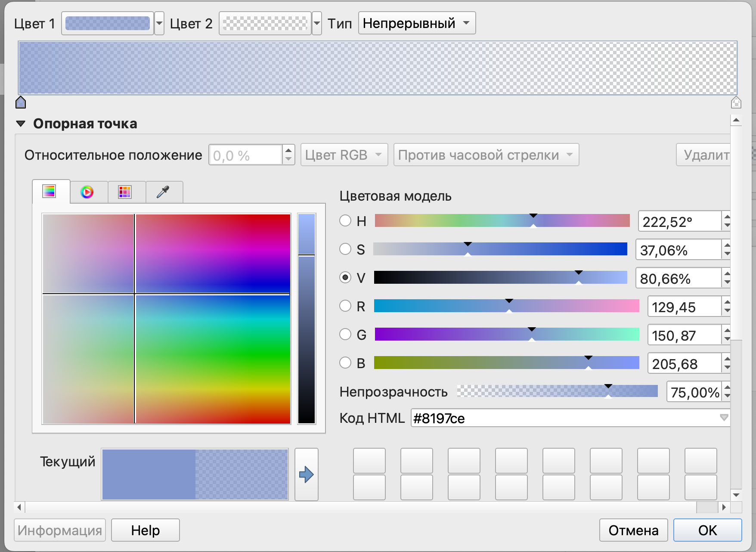This screenshot has width=756, height=552.
Task: Click the OK button
Action: pyautogui.click(x=707, y=530)
